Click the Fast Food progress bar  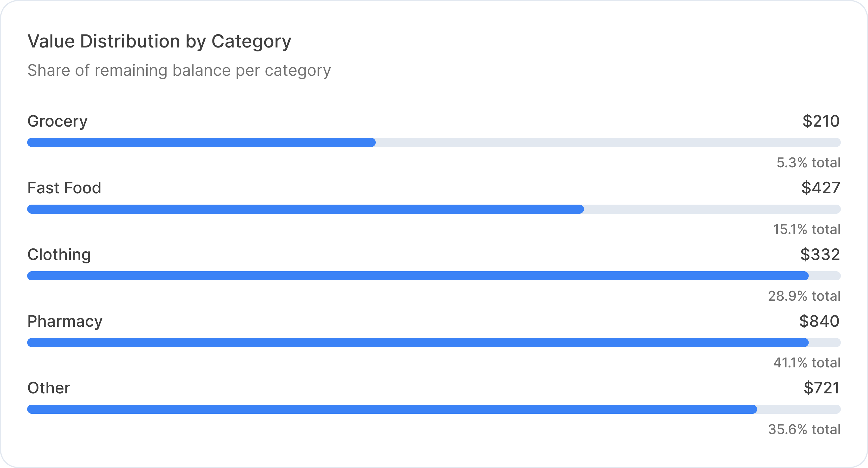click(434, 209)
